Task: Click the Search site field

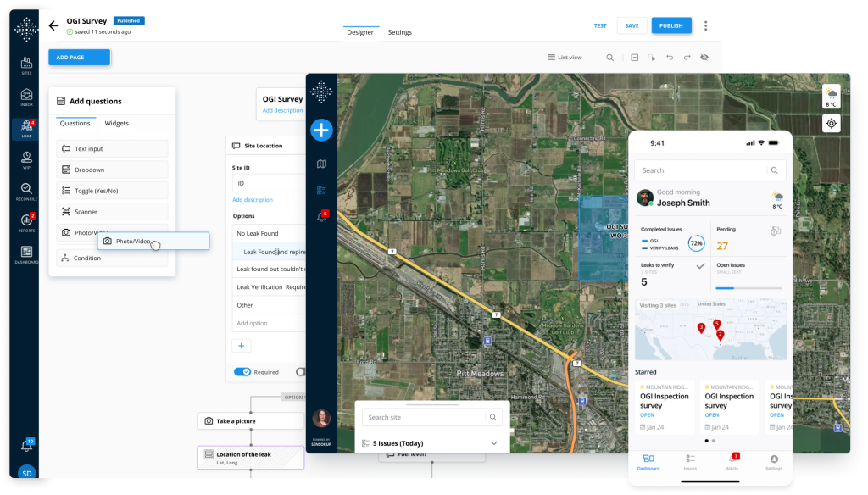Action: pos(431,418)
